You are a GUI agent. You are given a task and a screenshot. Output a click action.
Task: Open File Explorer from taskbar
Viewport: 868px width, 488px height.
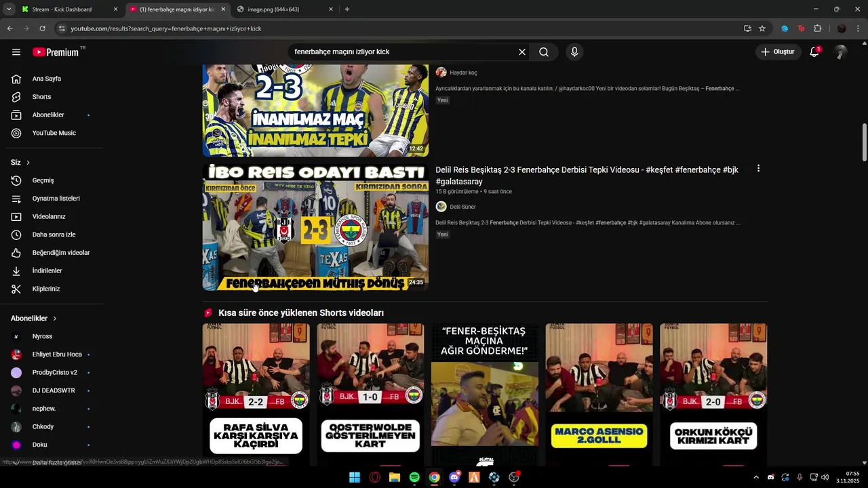(395, 477)
